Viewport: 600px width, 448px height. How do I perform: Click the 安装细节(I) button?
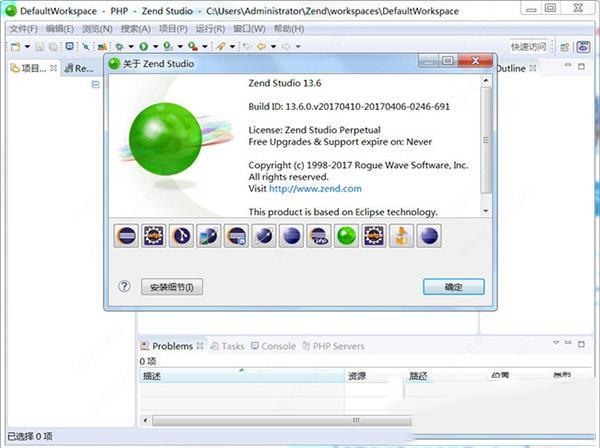point(172,287)
